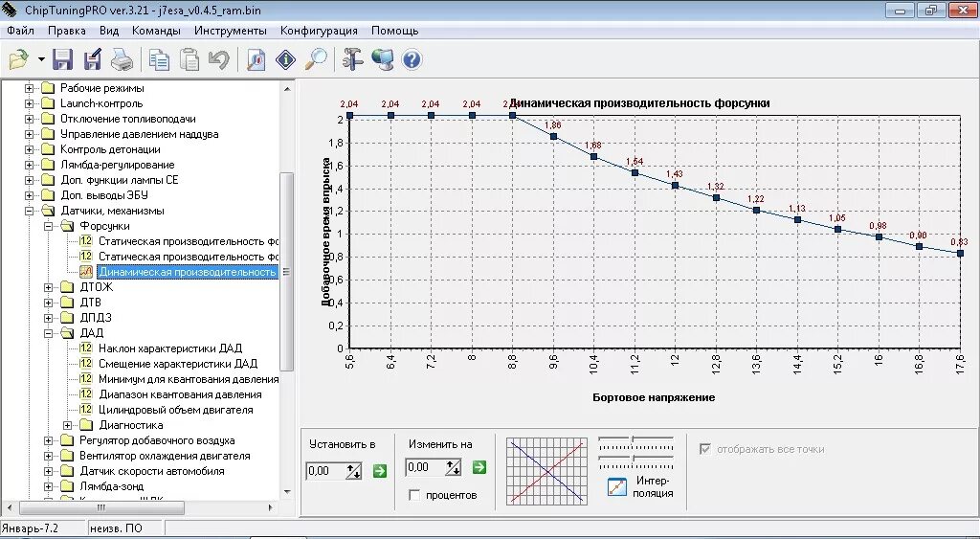The image size is (980, 539).
Task: Open settings via the hammer and wrench icon
Action: (352, 60)
